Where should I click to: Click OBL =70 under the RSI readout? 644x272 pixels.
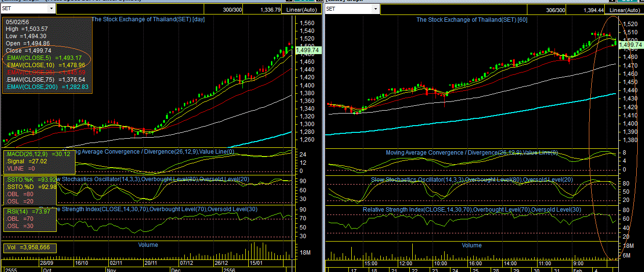(19, 219)
